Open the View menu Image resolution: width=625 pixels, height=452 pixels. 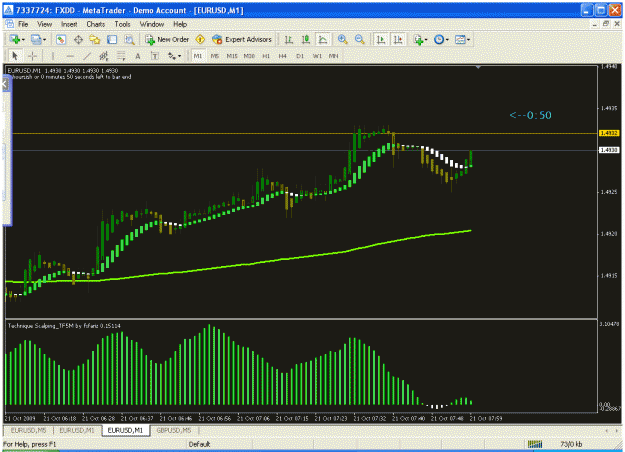point(45,24)
